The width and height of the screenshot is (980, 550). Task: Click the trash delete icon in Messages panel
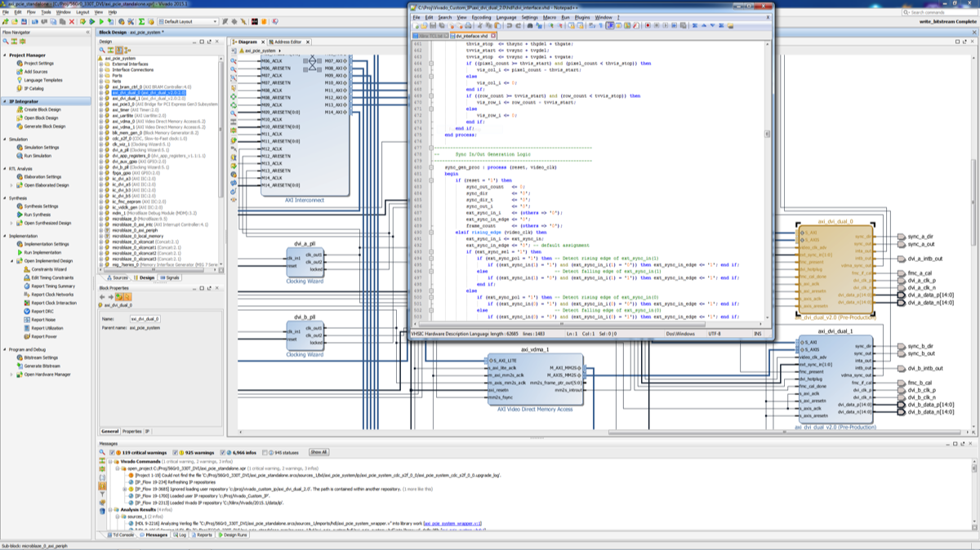point(102,511)
